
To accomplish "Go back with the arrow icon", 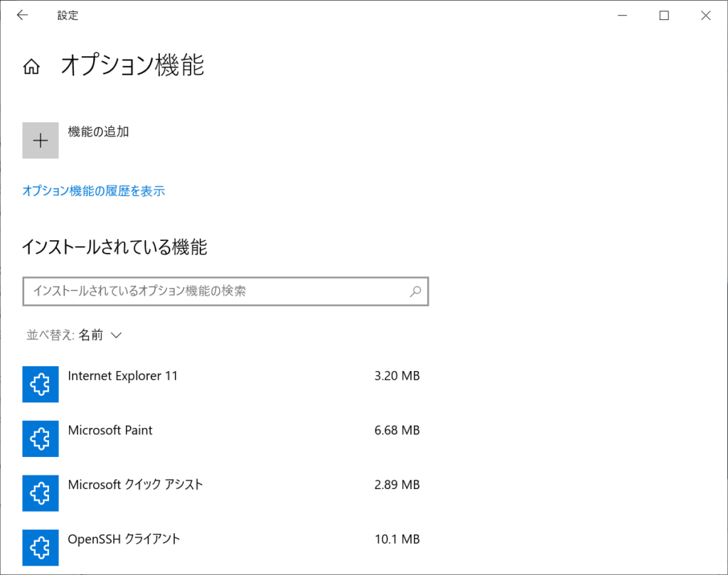I will point(22,16).
